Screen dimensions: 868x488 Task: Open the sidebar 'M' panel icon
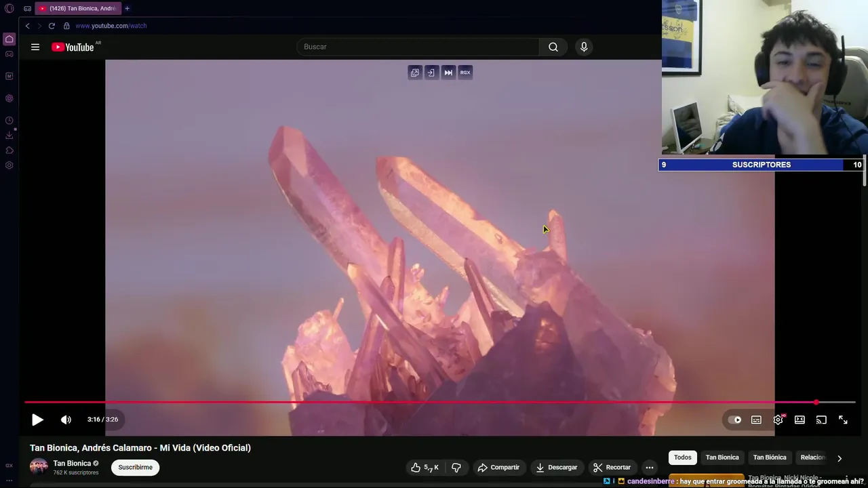[9, 76]
